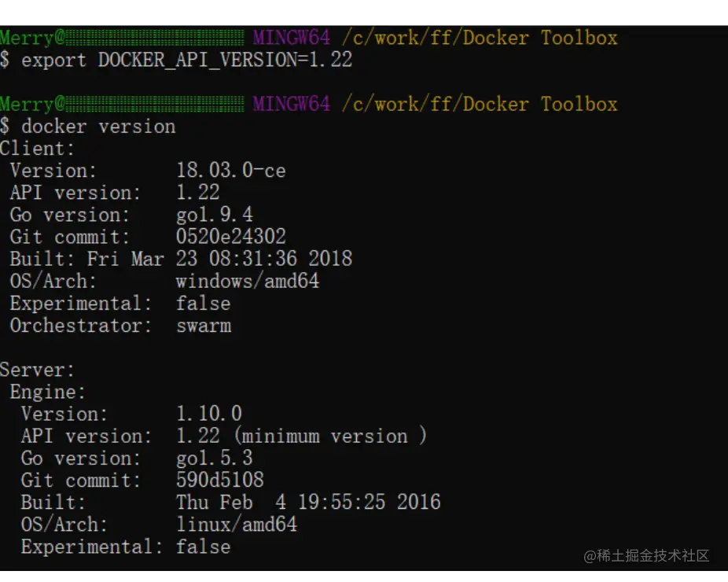The image size is (728, 582).
Task: Select client Git commit 0520e24302
Action: (231, 237)
